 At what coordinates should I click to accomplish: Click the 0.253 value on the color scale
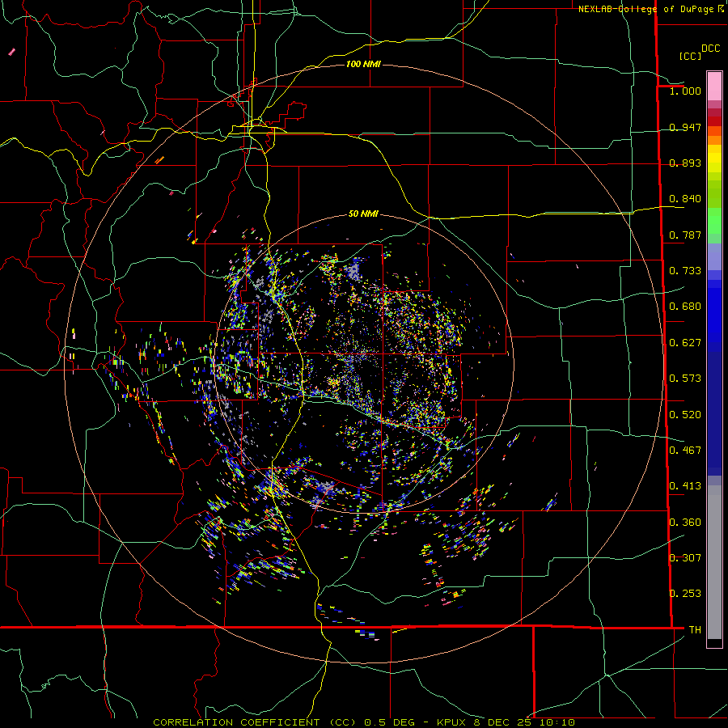[x=685, y=594]
